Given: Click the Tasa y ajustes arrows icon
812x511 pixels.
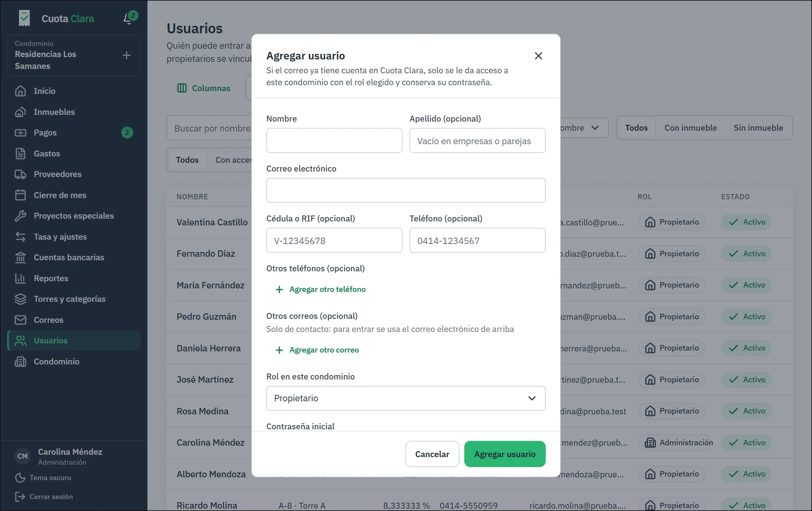Looking at the screenshot, I should tap(20, 237).
